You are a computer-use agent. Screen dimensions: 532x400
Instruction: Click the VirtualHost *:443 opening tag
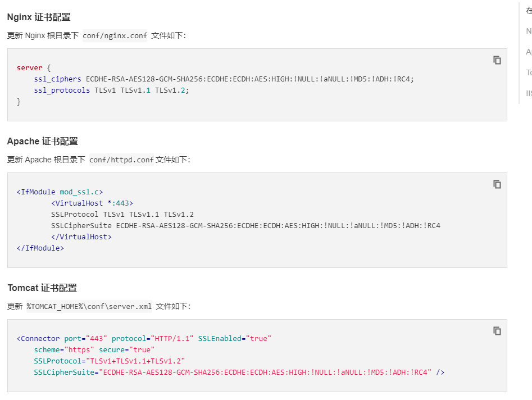[x=92, y=203]
